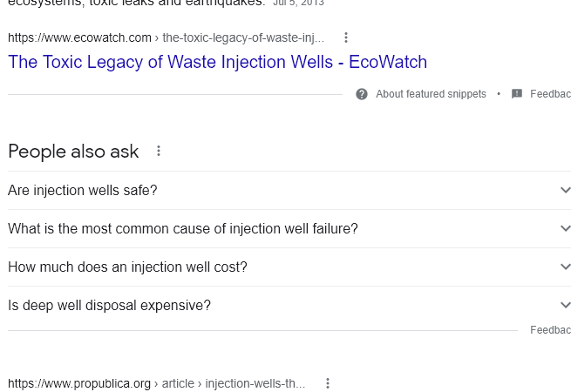The height and width of the screenshot is (392, 571).
Task: Click Feedback next to About featured snippets
Action: click(x=550, y=94)
